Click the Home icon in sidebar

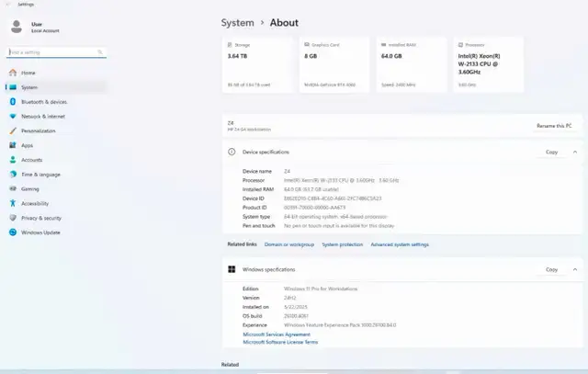coord(13,73)
